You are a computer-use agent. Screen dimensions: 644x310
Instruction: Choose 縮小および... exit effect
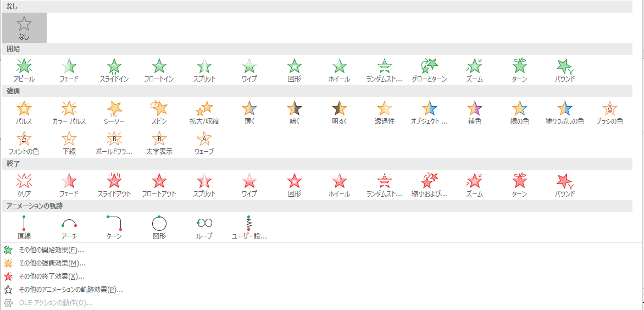click(430, 185)
